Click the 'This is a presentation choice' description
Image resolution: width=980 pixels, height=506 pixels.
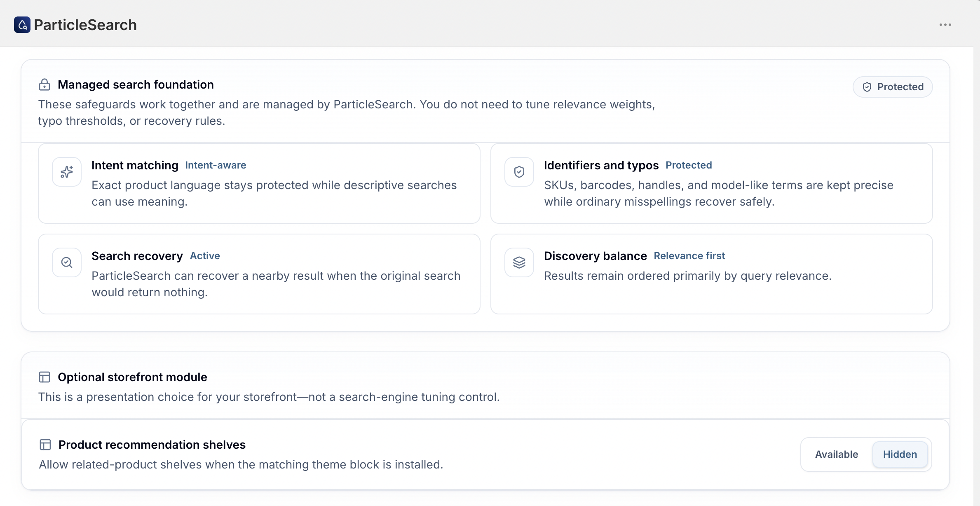(x=269, y=397)
